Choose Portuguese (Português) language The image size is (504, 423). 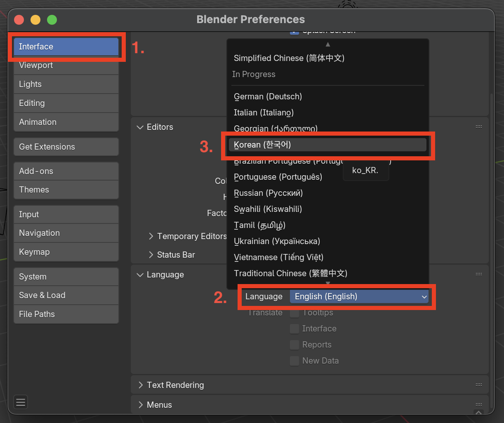327,177
